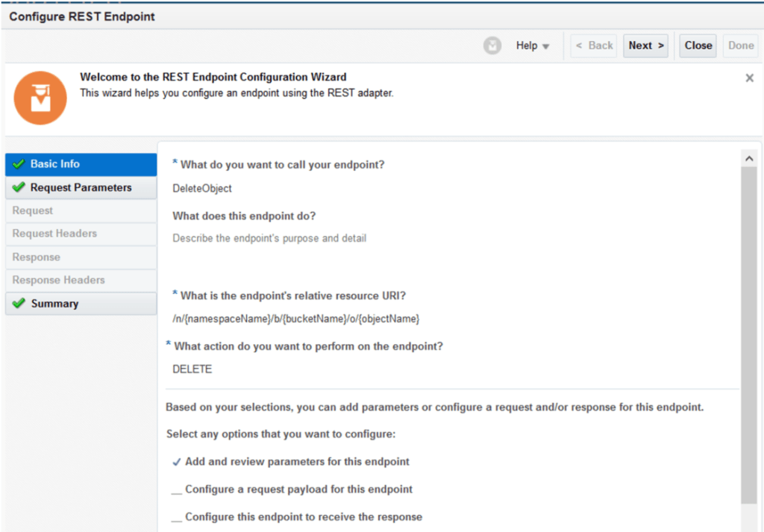Click the green checkmark beside Basic Info
The width and height of the screenshot is (764, 532).
(x=19, y=164)
